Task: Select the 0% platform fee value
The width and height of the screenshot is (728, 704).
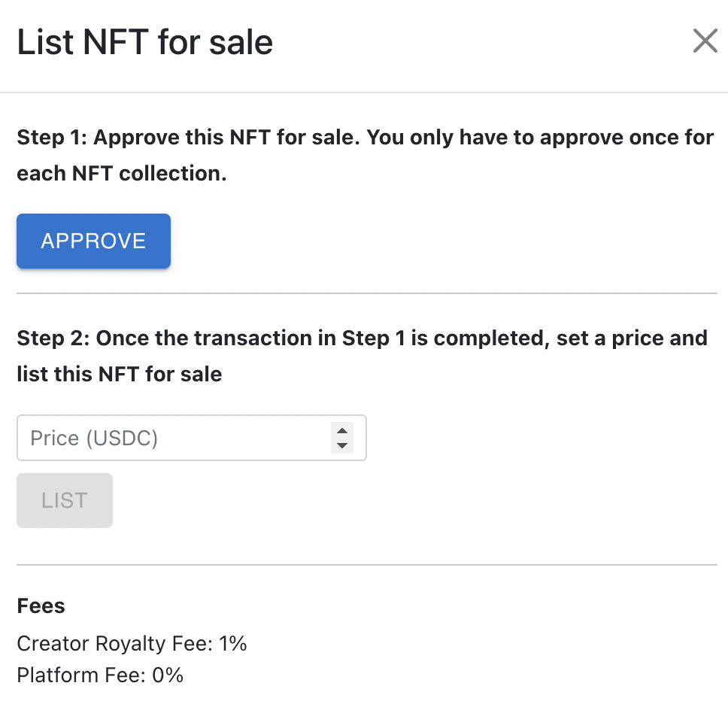Action: coord(168,675)
